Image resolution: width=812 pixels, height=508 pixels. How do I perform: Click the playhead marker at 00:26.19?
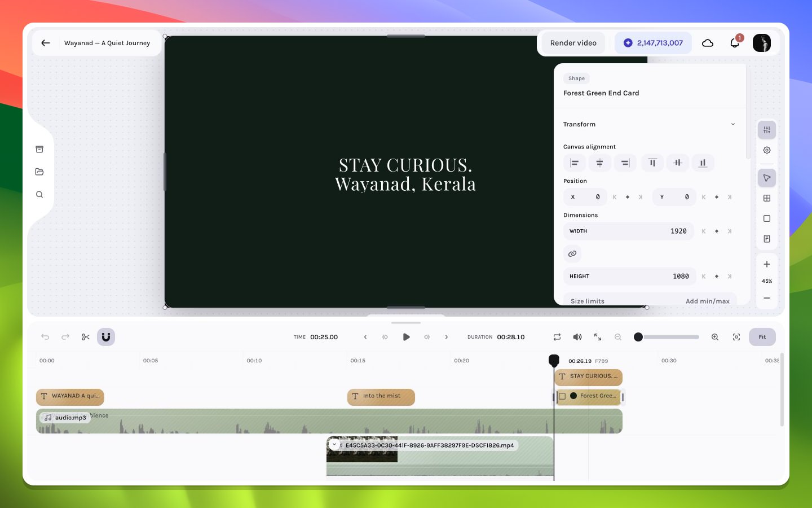coord(554,360)
